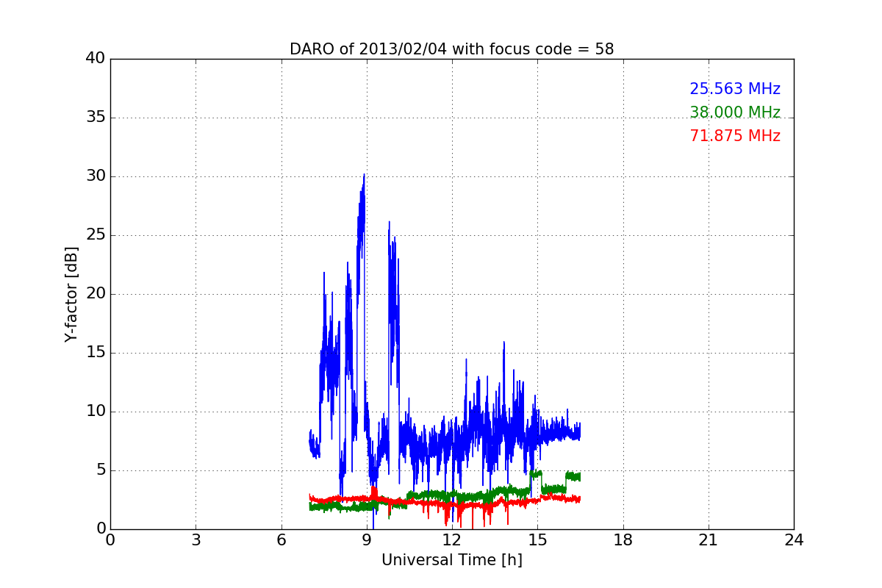Click y-axis tick label 35
The image size is (882, 588).
(x=96, y=118)
